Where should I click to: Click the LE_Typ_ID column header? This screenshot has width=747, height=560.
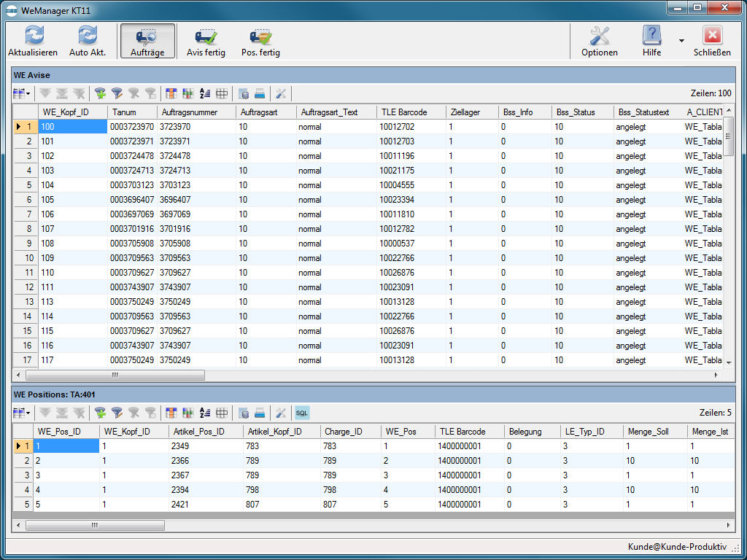pyautogui.click(x=592, y=432)
